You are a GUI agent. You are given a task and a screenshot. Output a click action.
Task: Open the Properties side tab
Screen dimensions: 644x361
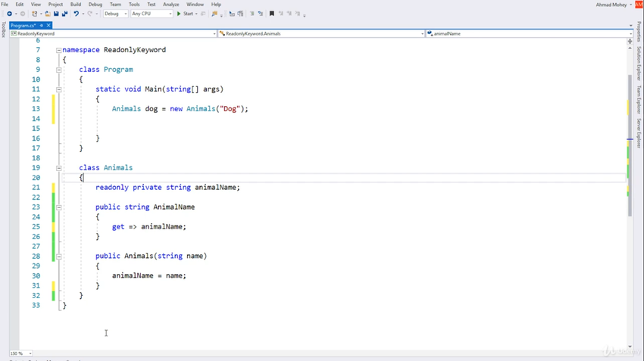[639, 32]
